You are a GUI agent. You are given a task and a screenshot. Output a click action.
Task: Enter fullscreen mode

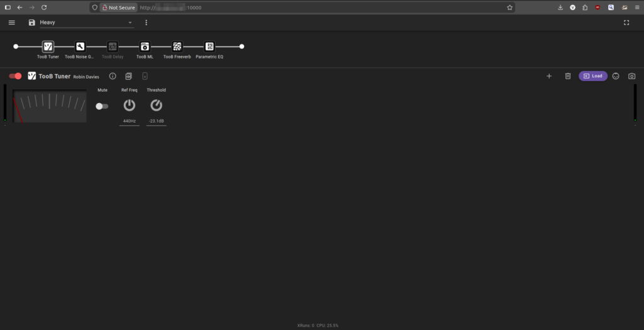626,23
